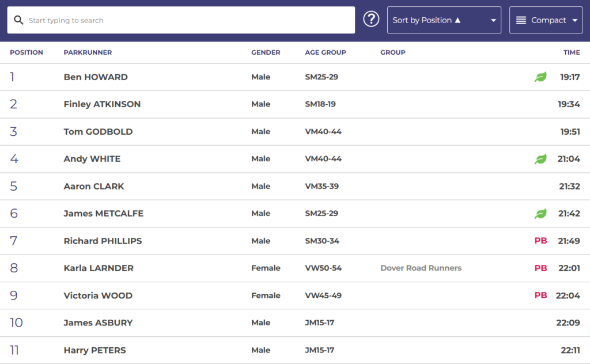
Task: Open Finley ATKINSON's parkrunner profile
Action: coord(102,104)
